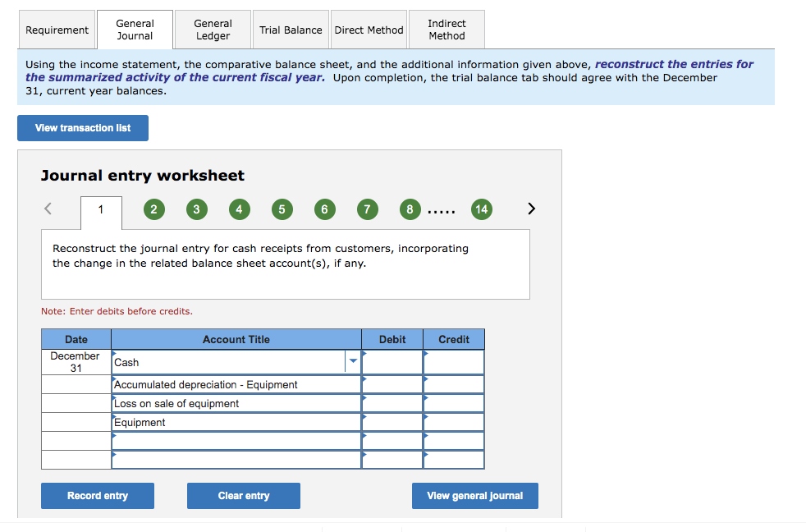Click the previous entry arrow

(48, 209)
